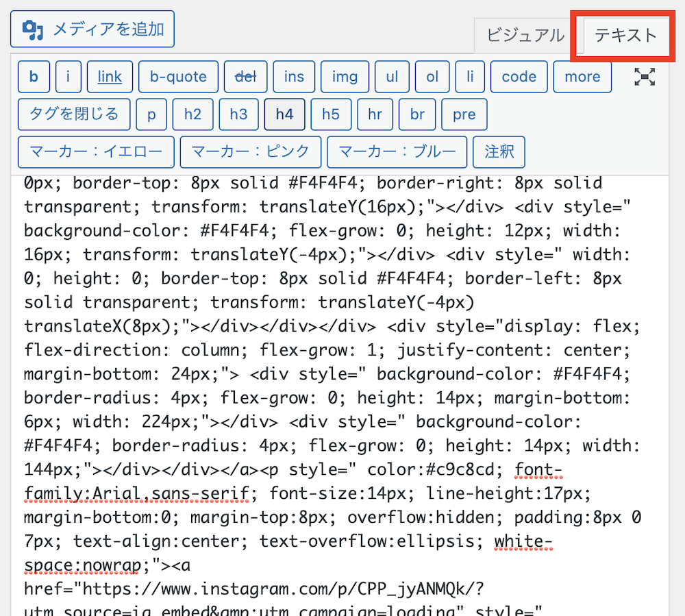Click the fullscreen distraction-free writing icon
This screenshot has height=616, width=685.
point(645,77)
